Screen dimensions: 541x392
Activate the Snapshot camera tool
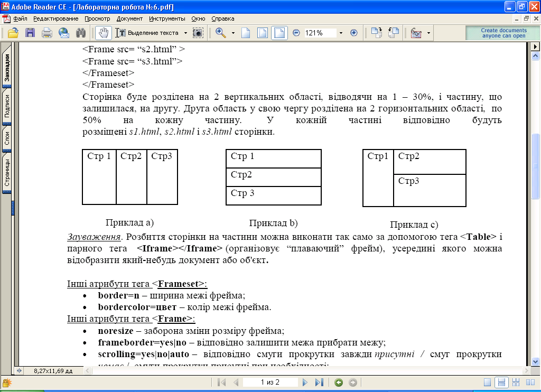(198, 33)
